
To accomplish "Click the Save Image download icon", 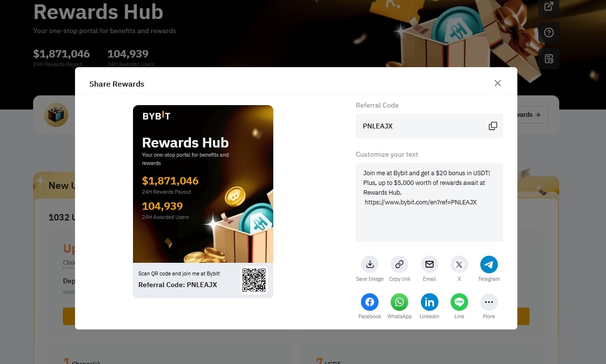I will pyautogui.click(x=370, y=264).
